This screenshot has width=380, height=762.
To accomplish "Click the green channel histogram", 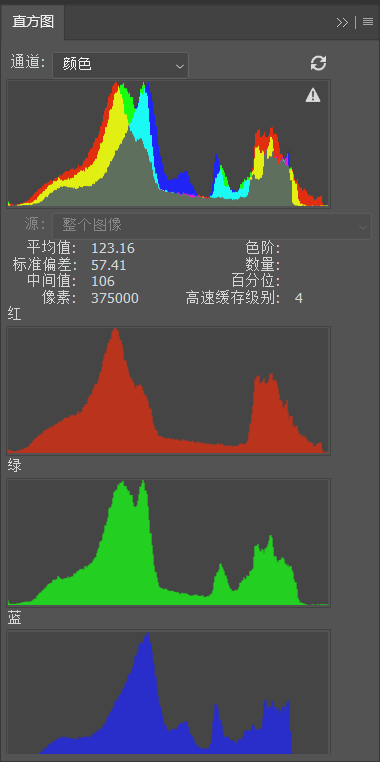I will coord(169,542).
